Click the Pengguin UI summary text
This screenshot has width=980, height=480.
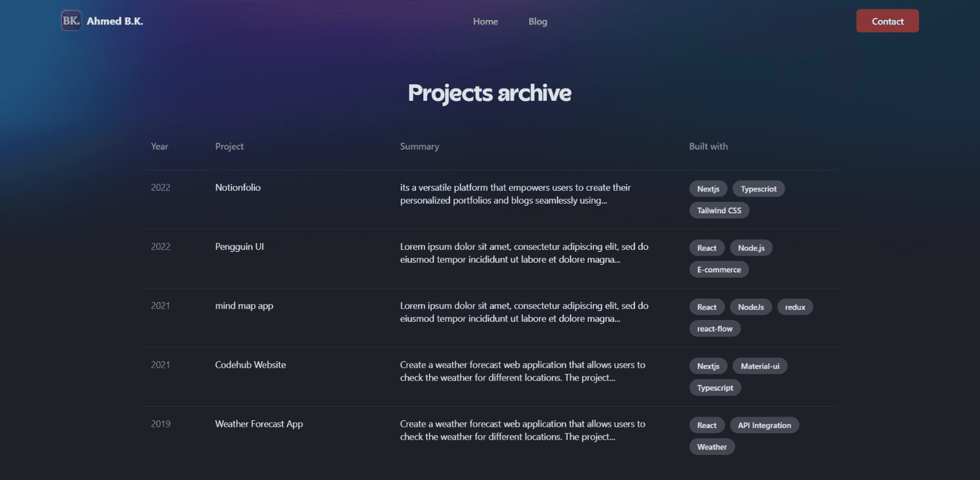click(x=524, y=253)
